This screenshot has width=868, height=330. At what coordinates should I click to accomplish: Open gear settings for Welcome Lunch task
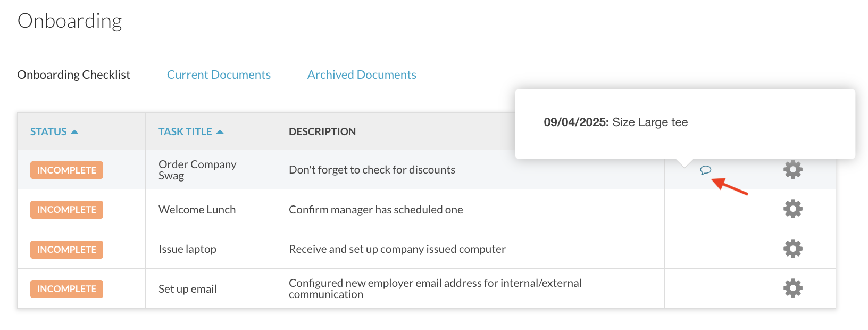tap(792, 209)
